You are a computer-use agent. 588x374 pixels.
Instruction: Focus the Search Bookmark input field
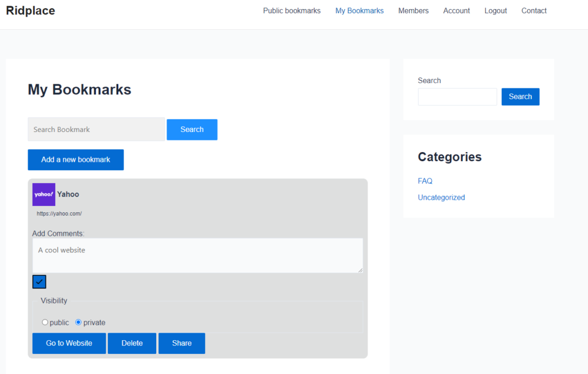tap(96, 129)
